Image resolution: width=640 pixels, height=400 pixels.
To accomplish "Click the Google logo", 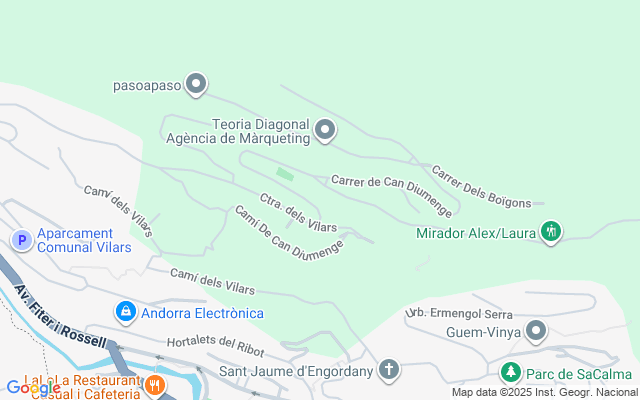I will (33, 388).
